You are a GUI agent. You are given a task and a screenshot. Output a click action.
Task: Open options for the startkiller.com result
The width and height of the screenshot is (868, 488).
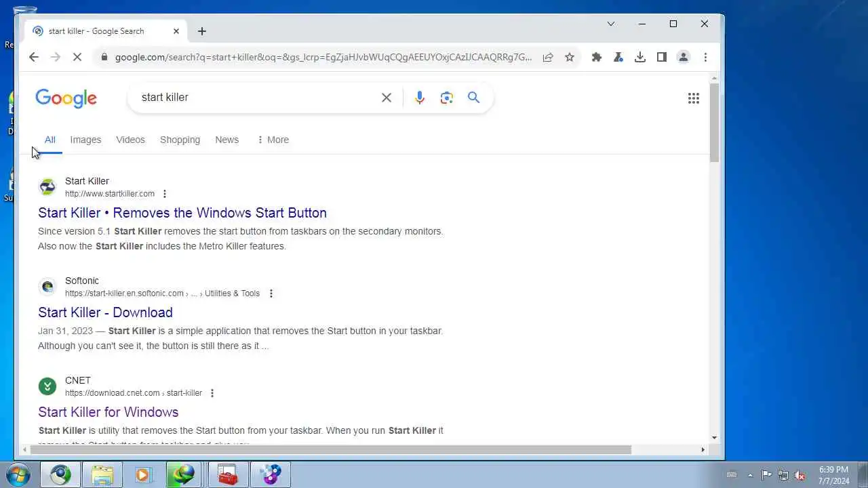pos(164,194)
